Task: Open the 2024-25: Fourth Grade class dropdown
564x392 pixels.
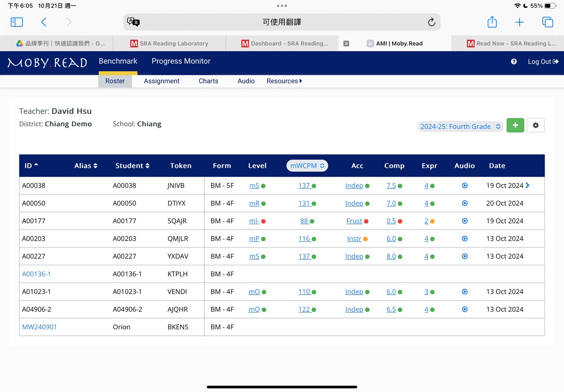Action: pos(460,126)
